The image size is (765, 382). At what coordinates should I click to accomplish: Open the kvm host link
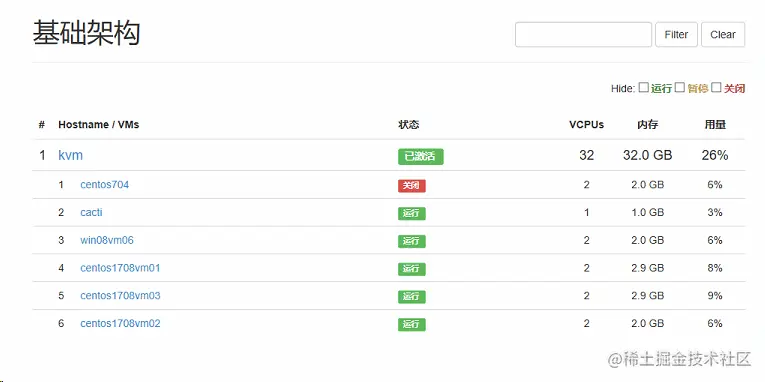click(x=71, y=155)
